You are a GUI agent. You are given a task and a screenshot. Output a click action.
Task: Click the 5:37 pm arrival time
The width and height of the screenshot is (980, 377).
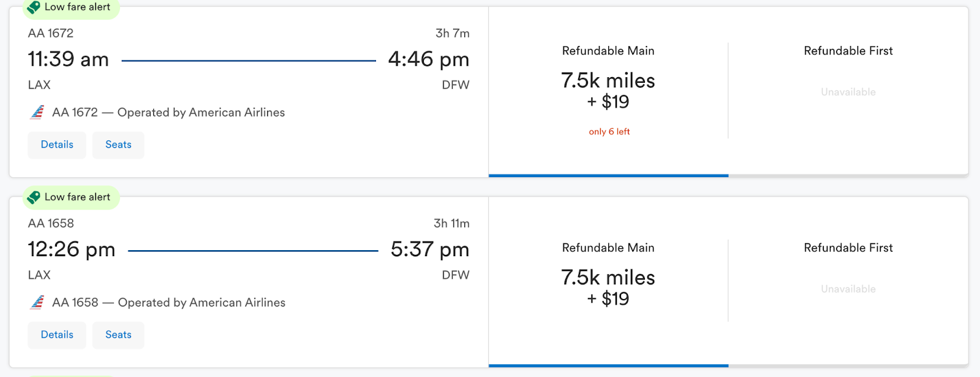point(430,249)
